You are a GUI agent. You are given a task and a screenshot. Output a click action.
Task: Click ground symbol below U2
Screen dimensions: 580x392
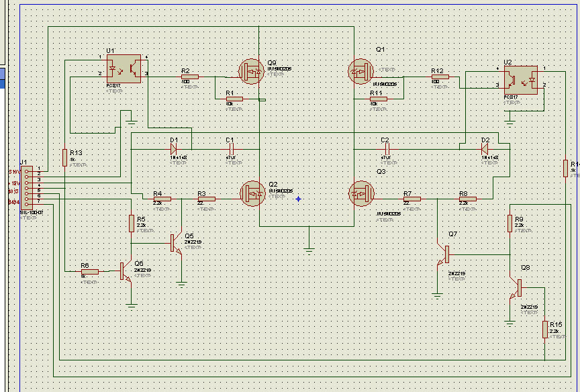click(x=510, y=124)
